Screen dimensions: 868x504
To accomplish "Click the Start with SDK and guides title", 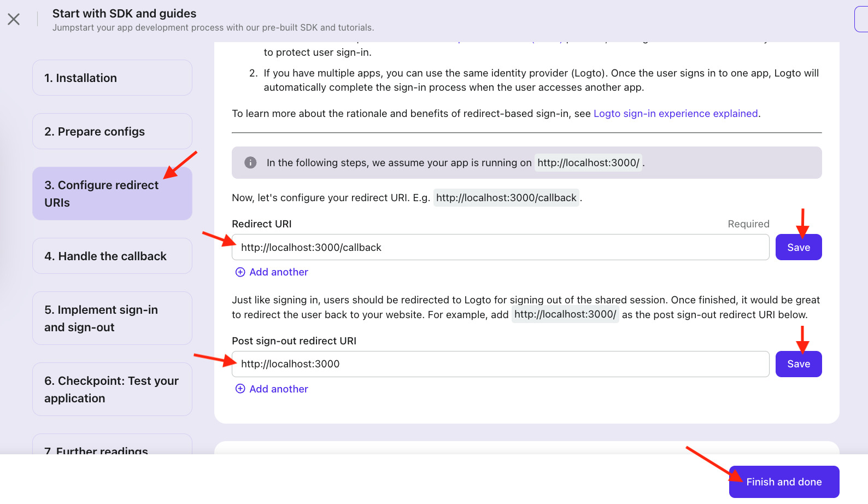I will 124,13.
